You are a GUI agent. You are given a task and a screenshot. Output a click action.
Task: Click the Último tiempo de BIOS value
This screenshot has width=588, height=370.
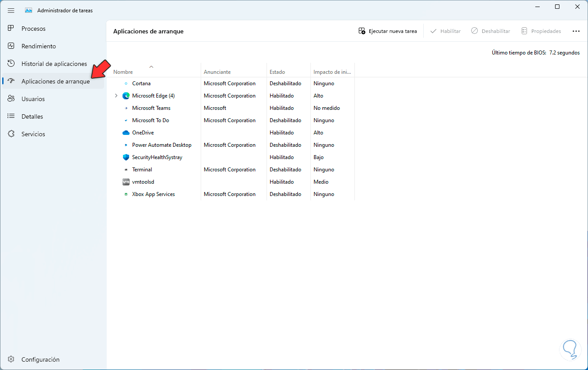[x=564, y=53]
